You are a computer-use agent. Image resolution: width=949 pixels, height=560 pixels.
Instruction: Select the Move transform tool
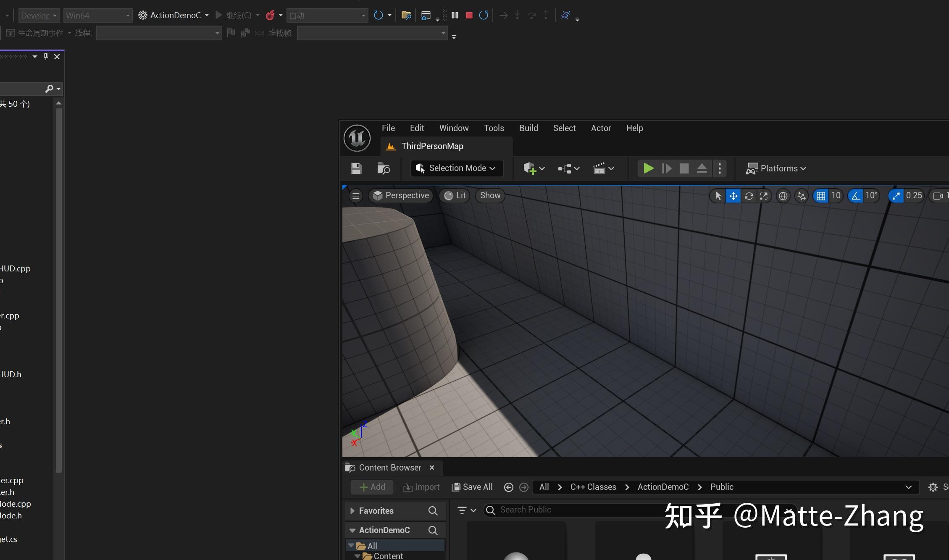coord(733,196)
